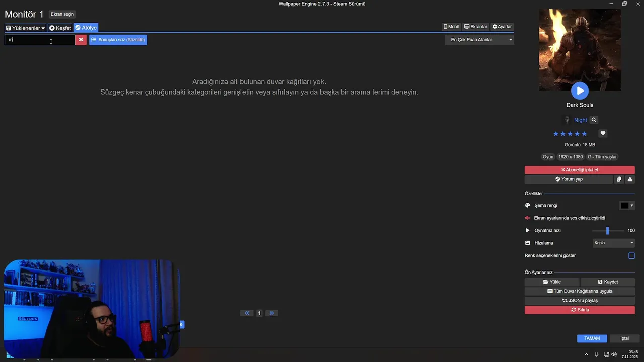Show hidden icons in system tray
644x362 pixels.
point(586,355)
